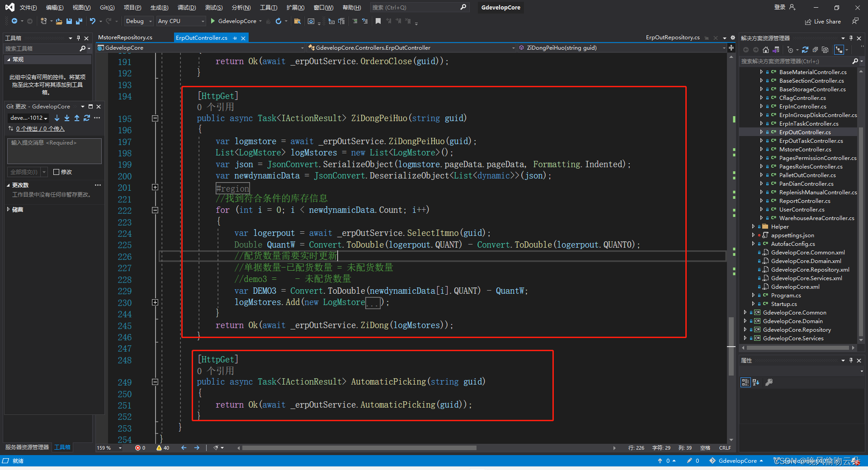Switch to ErpOutRepository.cs tab
This screenshot has width=868, height=470.
(673, 38)
